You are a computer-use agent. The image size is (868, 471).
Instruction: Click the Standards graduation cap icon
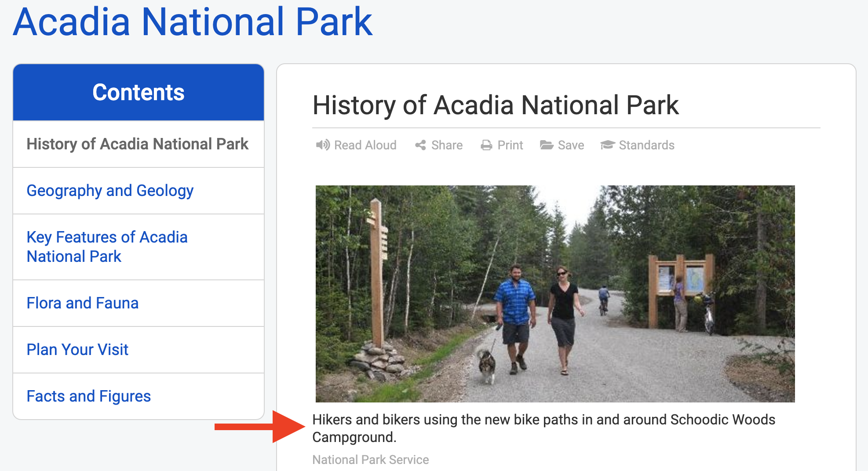[607, 145]
